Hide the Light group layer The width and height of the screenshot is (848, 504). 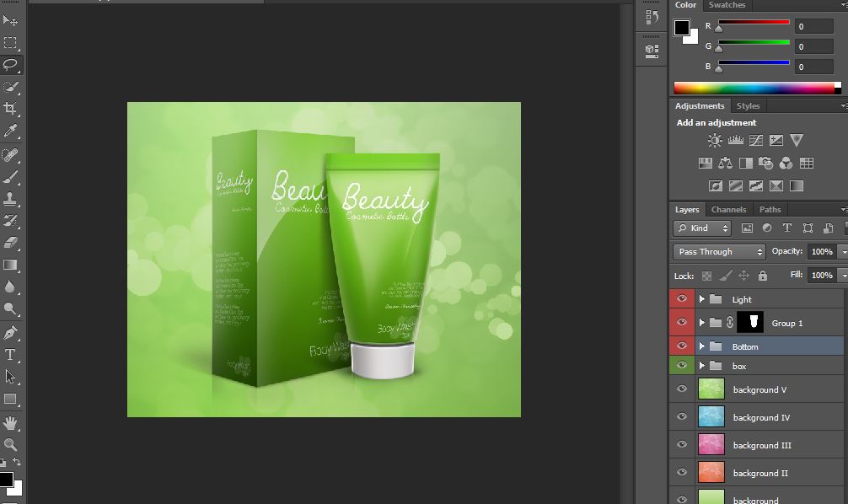682,299
